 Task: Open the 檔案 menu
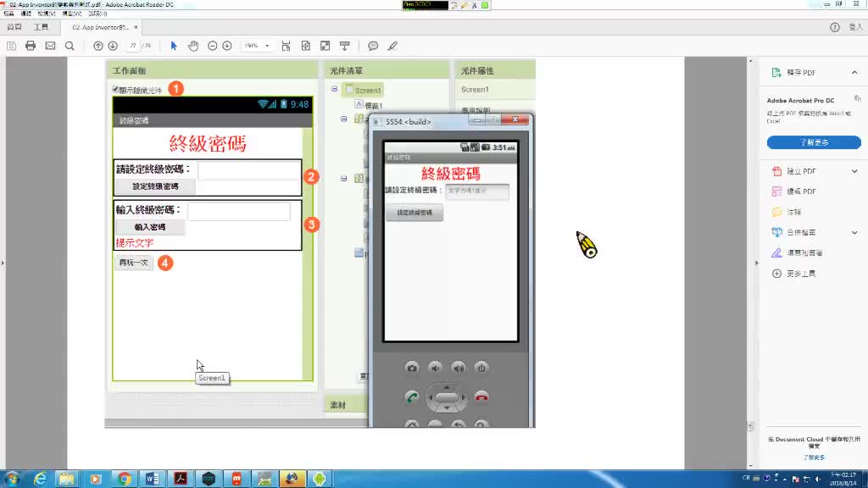[x=8, y=14]
